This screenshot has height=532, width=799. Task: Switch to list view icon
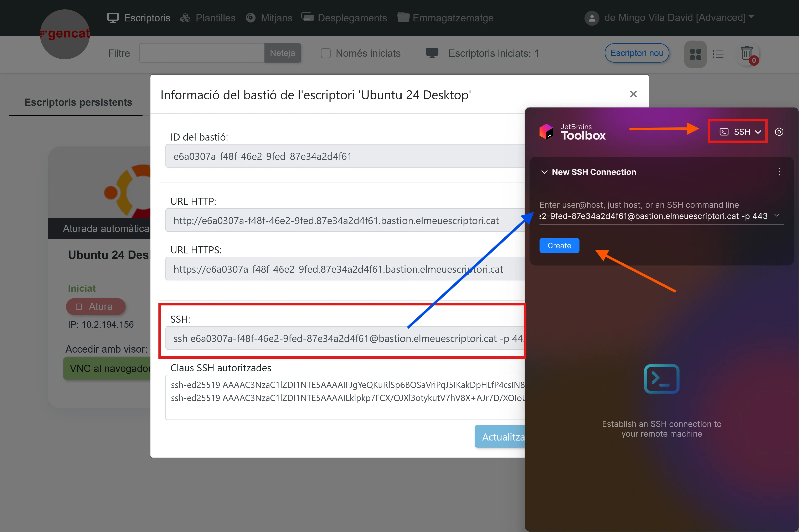[x=718, y=54]
